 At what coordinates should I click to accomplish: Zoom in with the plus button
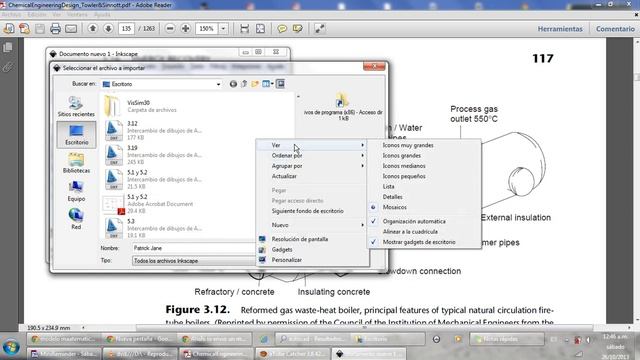(186, 29)
